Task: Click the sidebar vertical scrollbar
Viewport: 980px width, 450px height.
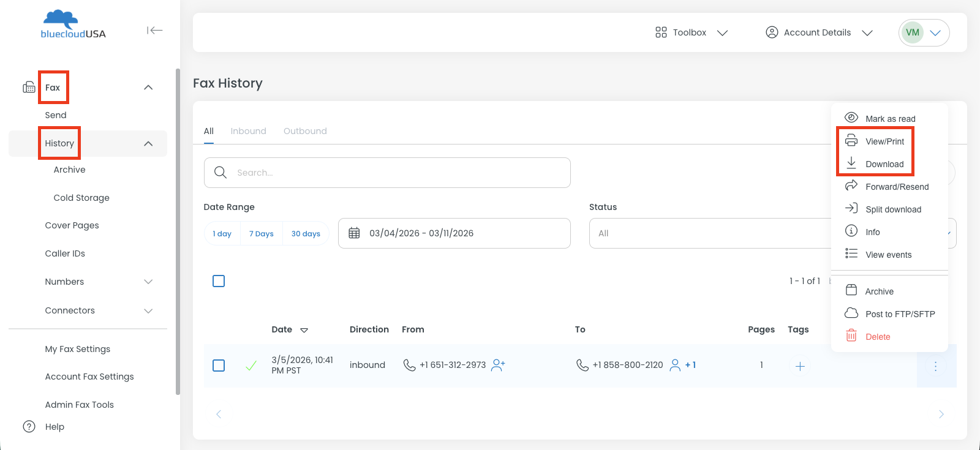Action: (x=178, y=233)
